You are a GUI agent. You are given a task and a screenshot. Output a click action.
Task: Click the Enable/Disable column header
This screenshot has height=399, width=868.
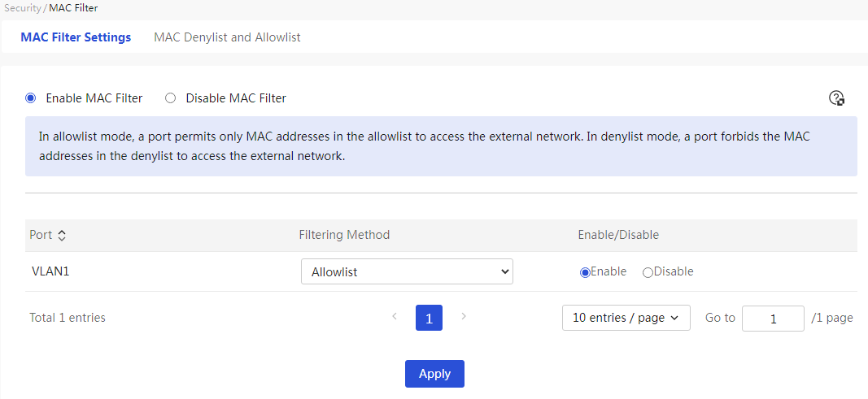(x=618, y=235)
